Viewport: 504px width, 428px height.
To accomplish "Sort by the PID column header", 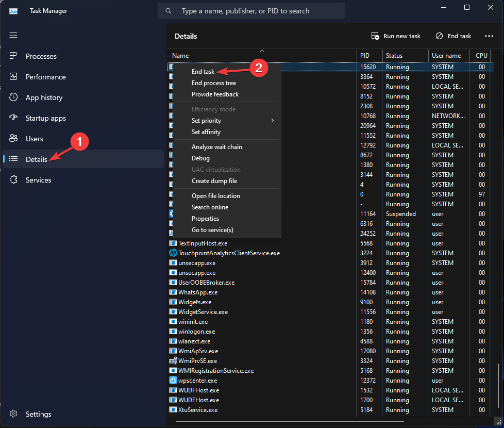I will pyautogui.click(x=369, y=55).
